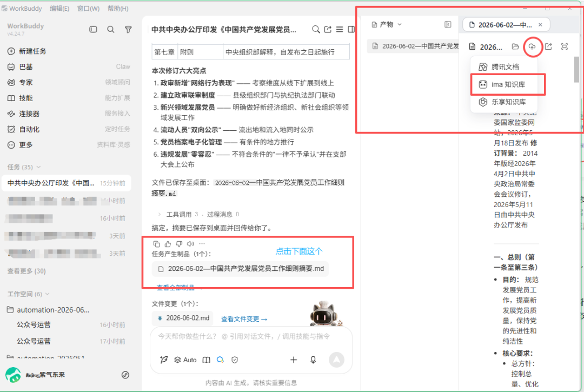Open the file's folder via the folder icon
The height and width of the screenshot is (392, 584).
(515, 46)
